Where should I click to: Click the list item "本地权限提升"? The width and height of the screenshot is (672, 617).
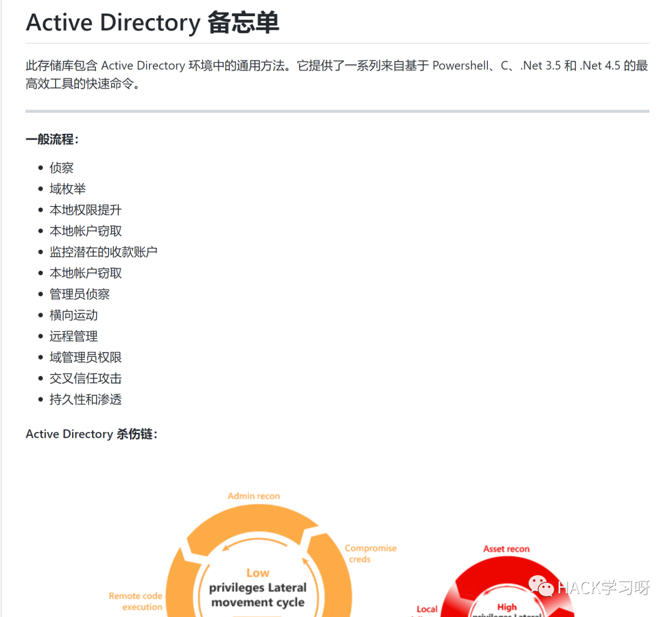pos(85,210)
